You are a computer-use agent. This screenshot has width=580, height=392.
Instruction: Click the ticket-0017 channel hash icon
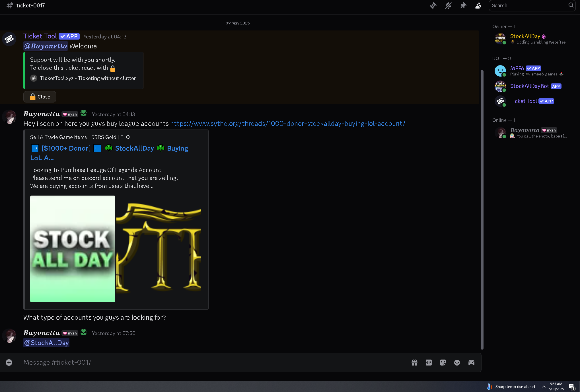point(10,5)
